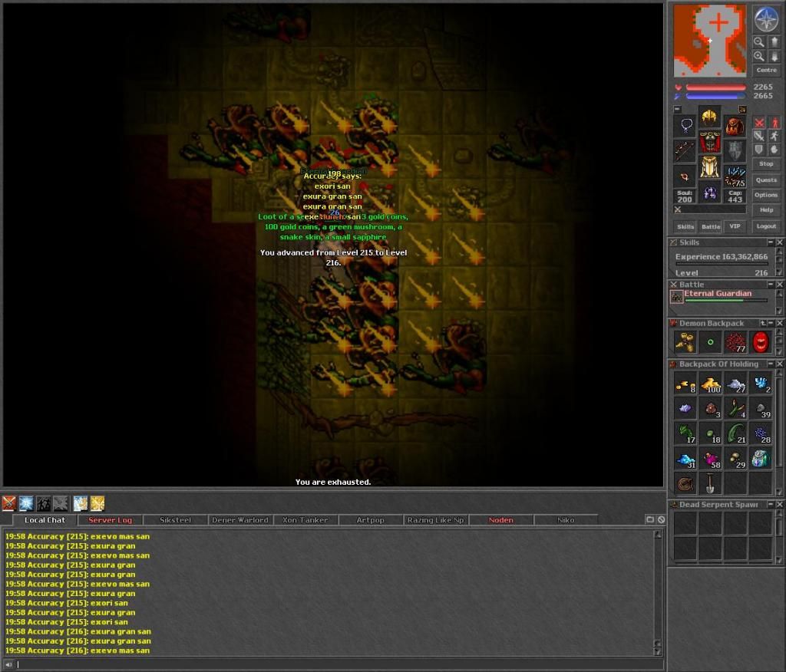Zoom in the minimap

pyautogui.click(x=759, y=56)
